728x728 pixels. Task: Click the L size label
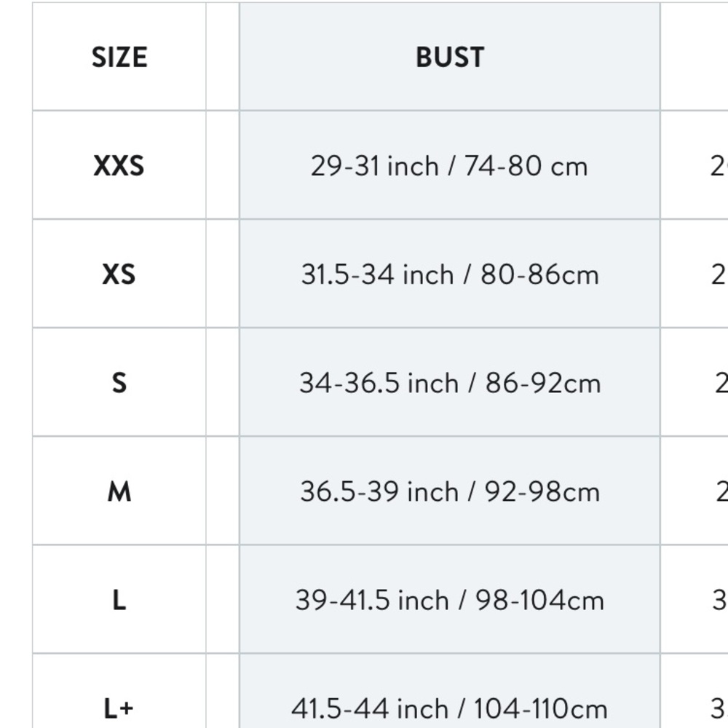(119, 600)
